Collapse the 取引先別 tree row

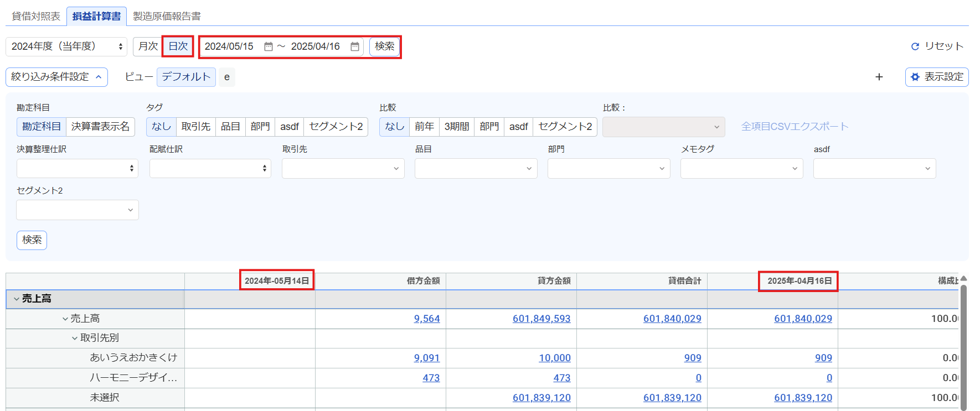(75, 338)
